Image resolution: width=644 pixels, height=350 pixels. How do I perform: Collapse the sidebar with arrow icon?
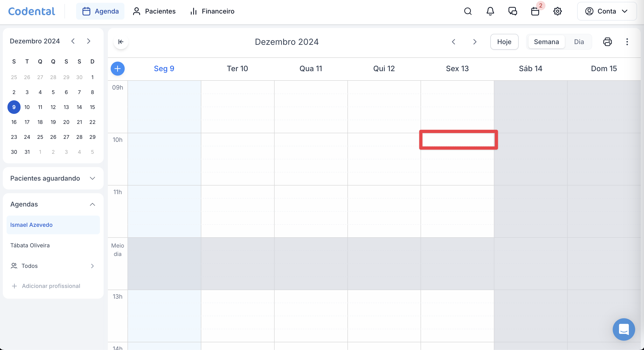coord(121,42)
